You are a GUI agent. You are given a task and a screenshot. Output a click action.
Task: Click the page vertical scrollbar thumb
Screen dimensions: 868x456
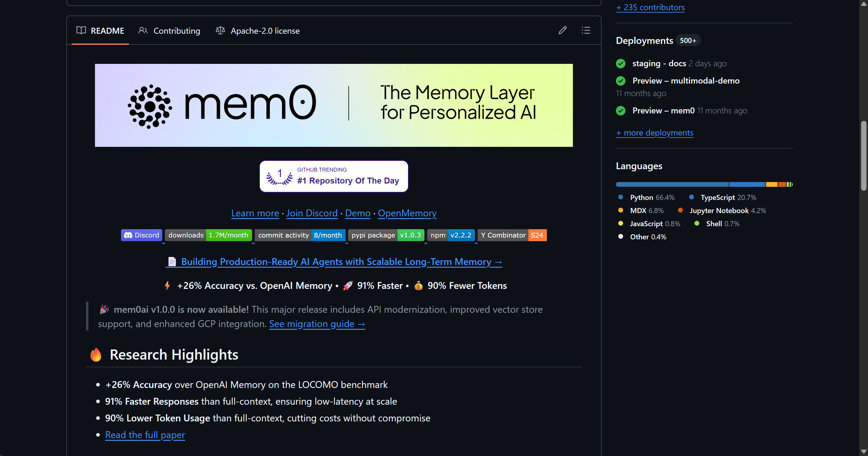point(864,156)
